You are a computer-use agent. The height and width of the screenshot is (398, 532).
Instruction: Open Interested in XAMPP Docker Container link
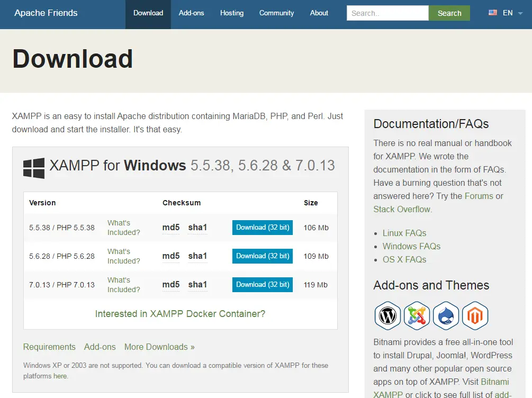pyautogui.click(x=180, y=314)
